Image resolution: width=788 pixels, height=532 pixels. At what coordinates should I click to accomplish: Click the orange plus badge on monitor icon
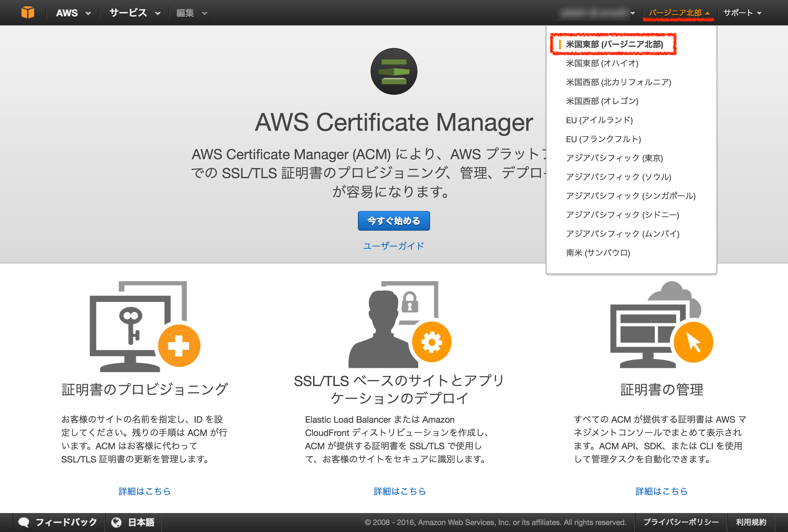coord(179,345)
